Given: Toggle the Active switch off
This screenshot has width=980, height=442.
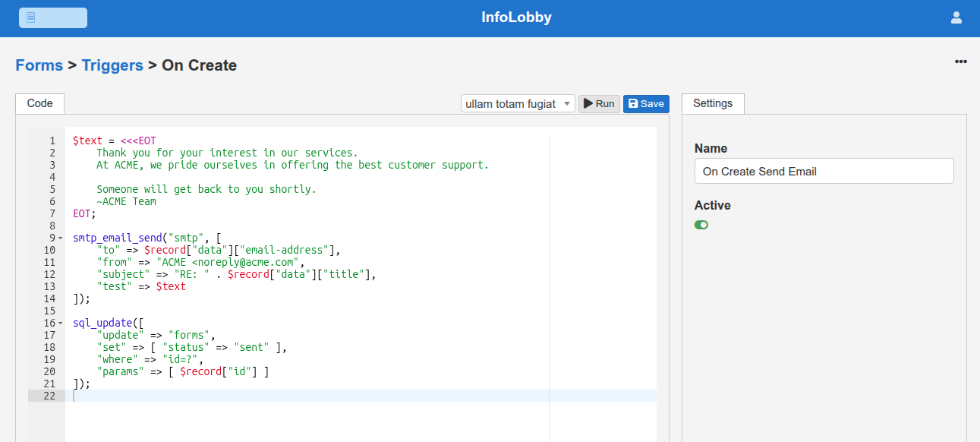Looking at the screenshot, I should pyautogui.click(x=701, y=225).
